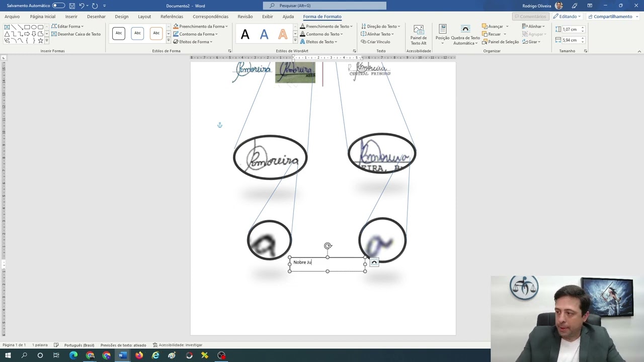The image size is (644, 362).
Task: Click the Firefox taskbar icon
Action: coord(139,355)
